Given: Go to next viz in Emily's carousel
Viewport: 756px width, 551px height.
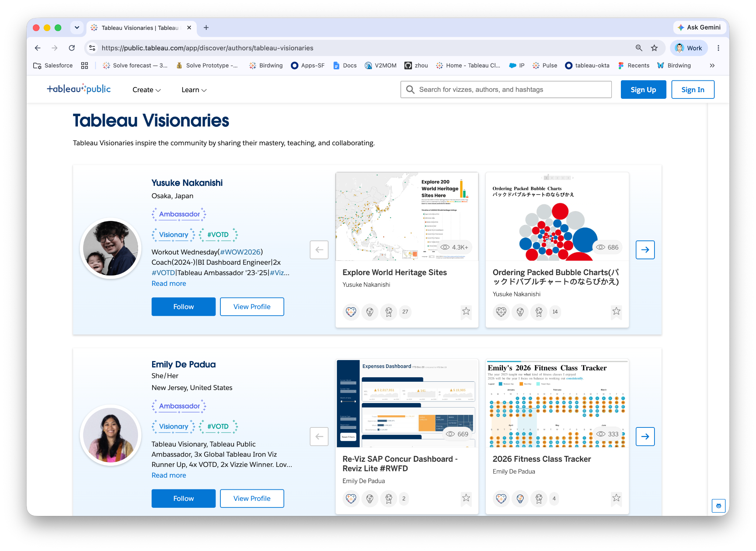Looking at the screenshot, I should click(645, 436).
